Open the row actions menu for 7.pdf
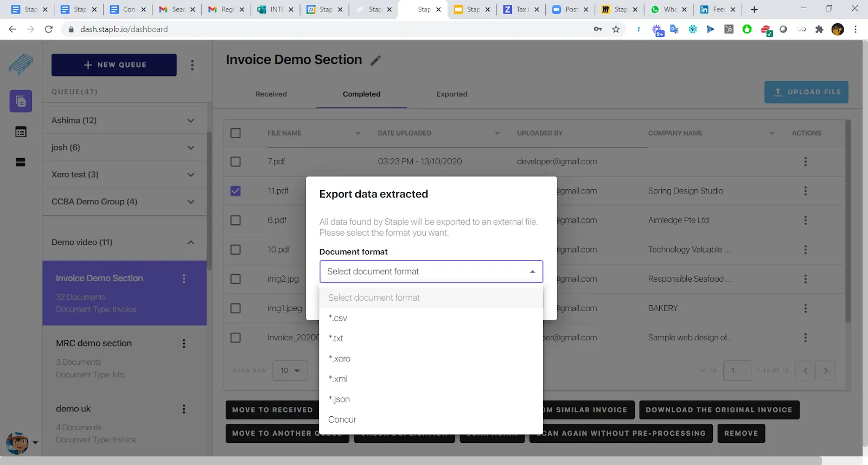This screenshot has width=868, height=465. tap(805, 162)
